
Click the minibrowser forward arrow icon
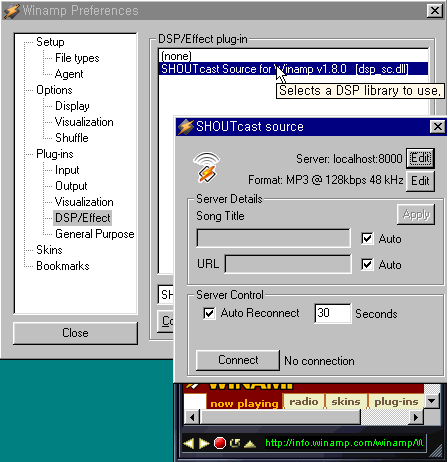coord(204,444)
